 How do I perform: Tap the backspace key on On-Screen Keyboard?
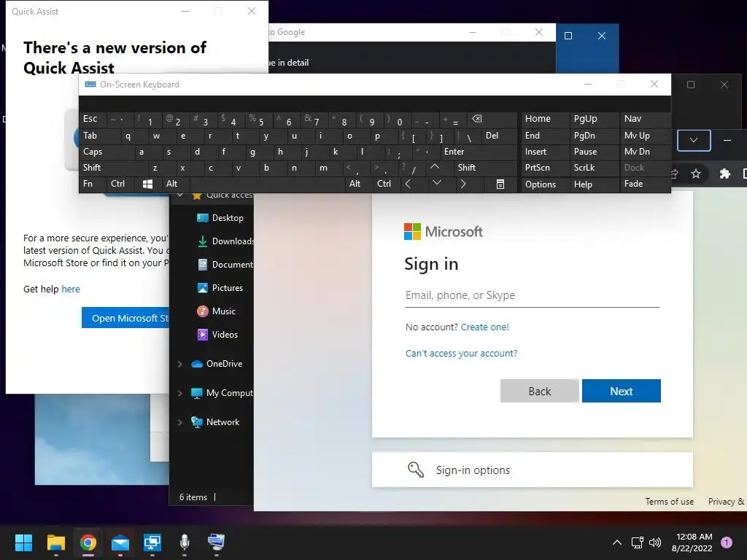pos(491,119)
